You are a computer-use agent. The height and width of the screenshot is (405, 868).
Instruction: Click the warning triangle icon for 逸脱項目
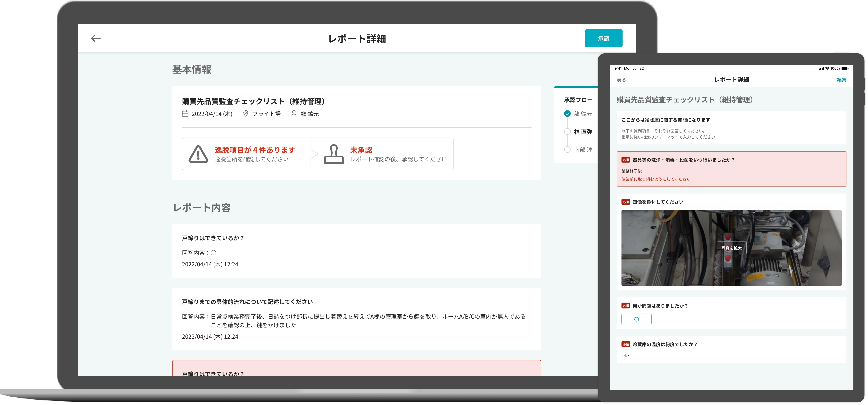[x=198, y=154]
